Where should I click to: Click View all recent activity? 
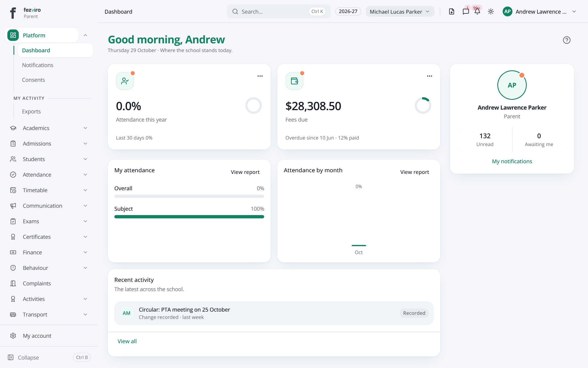pos(127,341)
